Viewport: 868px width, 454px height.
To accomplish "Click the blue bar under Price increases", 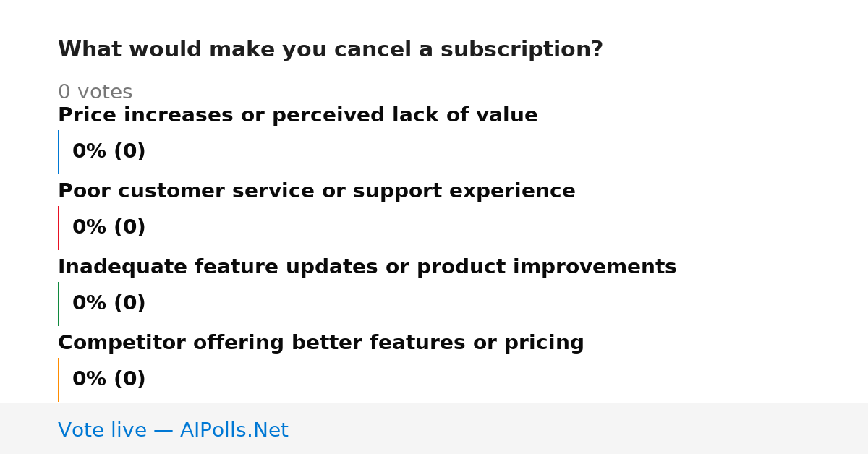I will [x=58, y=152].
